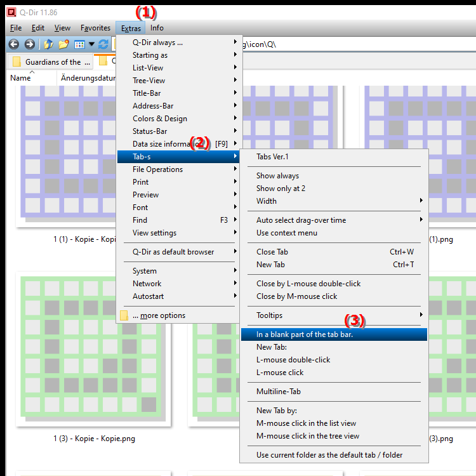Select the Tab-s menu entry
This screenshot has width=476, height=476.
178,157
